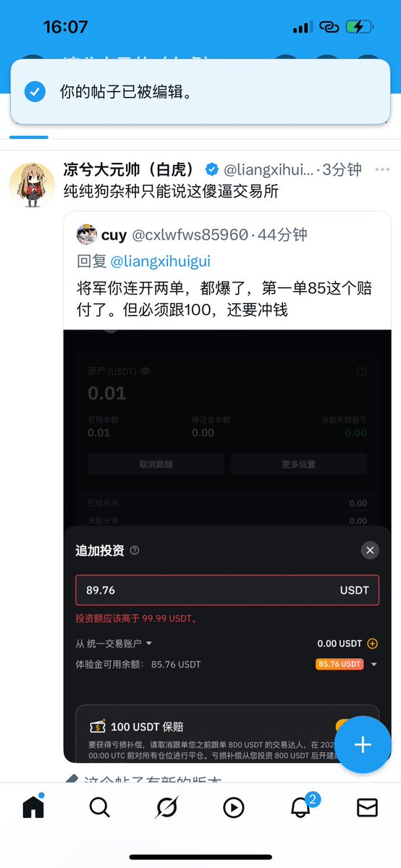
Task: Toggle the 资产 (USDT) eye visibility icon
Action: [145, 371]
